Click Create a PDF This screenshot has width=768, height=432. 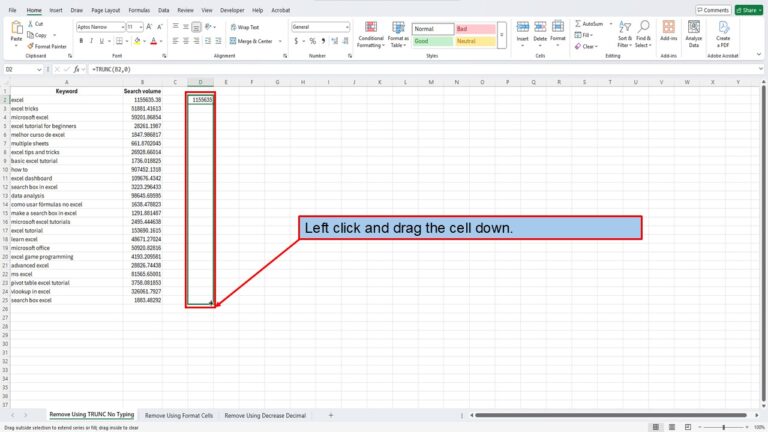tap(723, 34)
